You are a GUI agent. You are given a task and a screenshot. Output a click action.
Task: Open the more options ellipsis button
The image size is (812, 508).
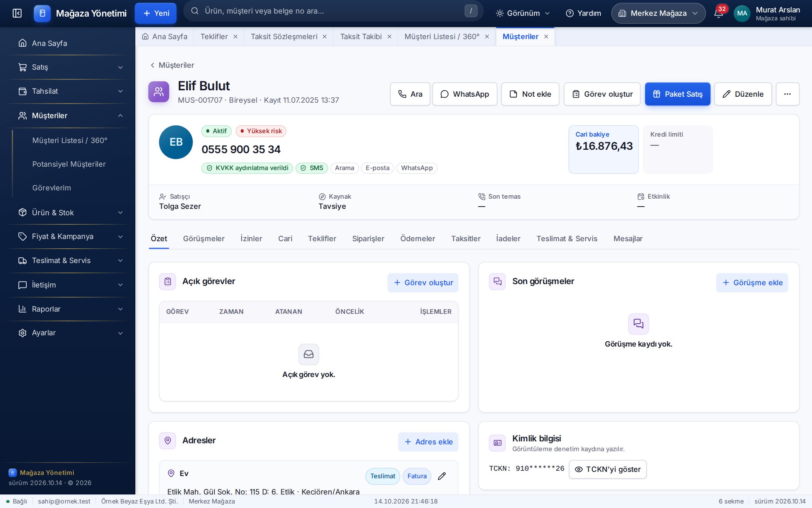788,94
